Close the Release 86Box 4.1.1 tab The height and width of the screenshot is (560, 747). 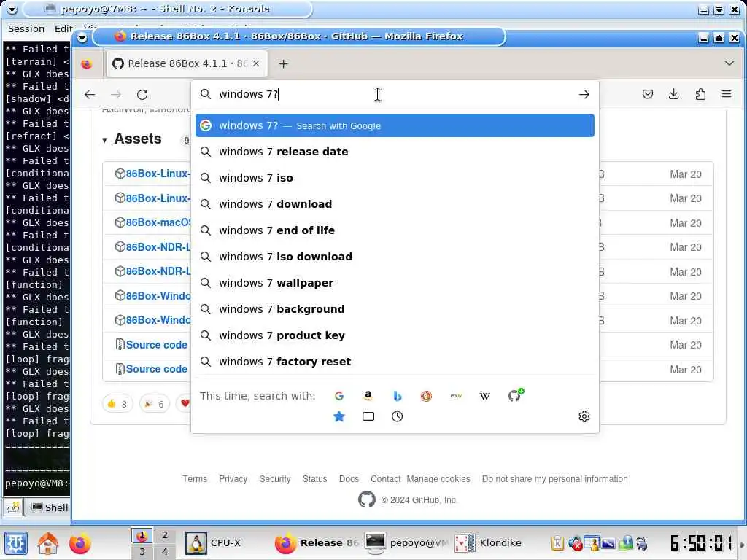pyautogui.click(x=256, y=63)
